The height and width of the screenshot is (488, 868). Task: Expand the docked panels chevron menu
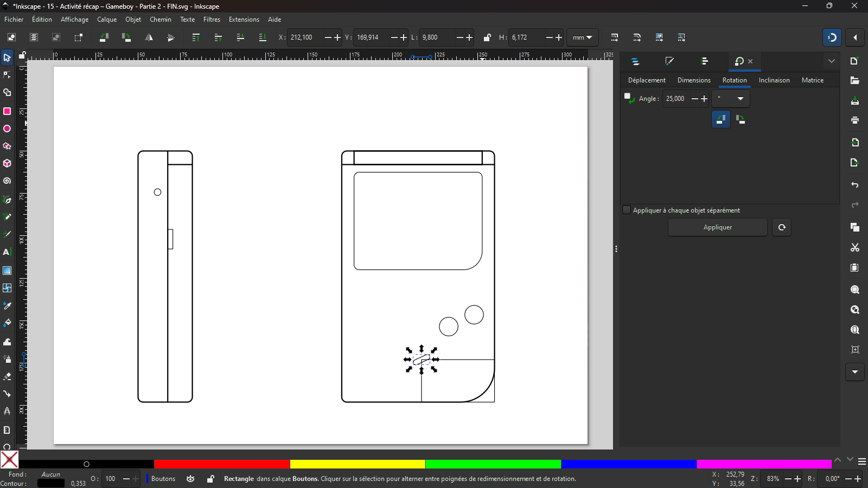pos(831,61)
